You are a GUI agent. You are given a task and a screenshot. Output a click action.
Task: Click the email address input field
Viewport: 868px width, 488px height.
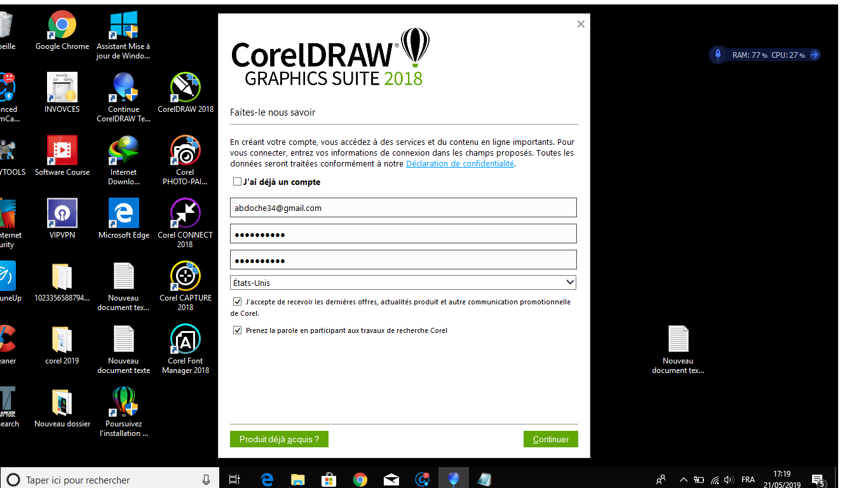coord(403,208)
